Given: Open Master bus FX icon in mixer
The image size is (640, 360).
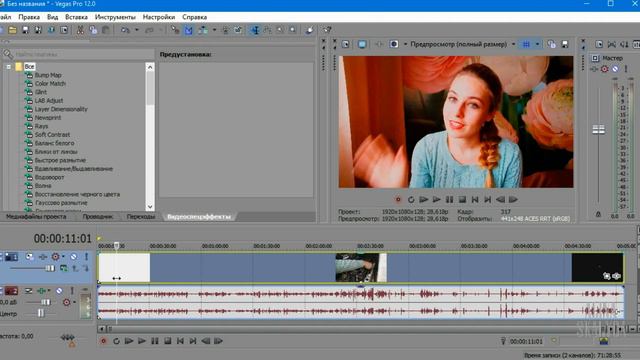Looking at the screenshot, I should 594,69.
